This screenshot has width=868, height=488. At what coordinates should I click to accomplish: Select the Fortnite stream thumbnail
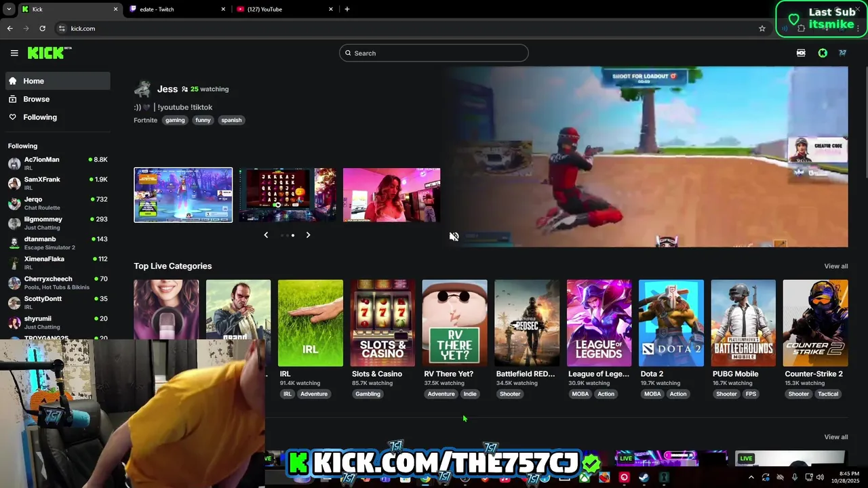183,195
